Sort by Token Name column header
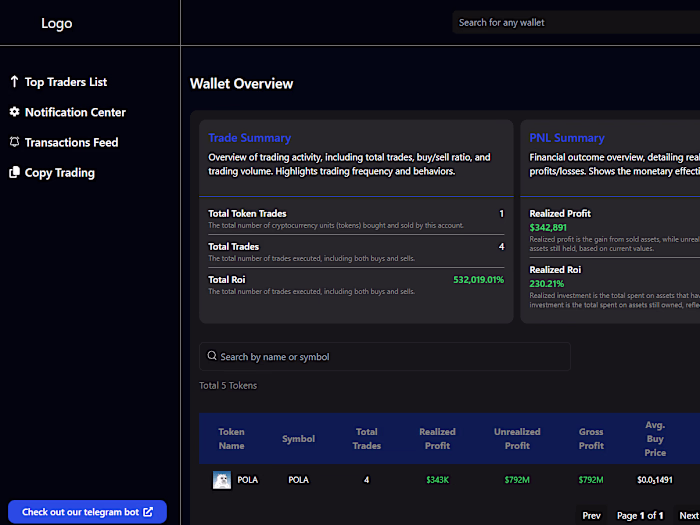Screen dimensions: 700x525 click(x=231, y=438)
